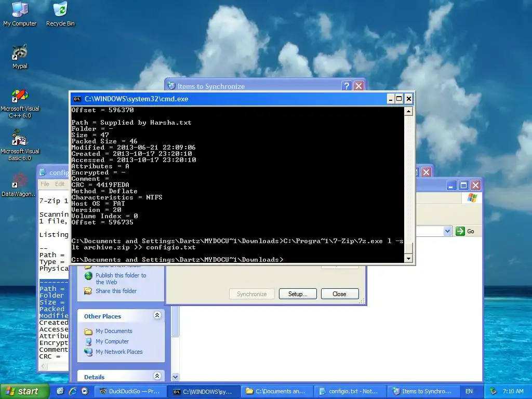Click the Share this folder icon

tap(88, 291)
